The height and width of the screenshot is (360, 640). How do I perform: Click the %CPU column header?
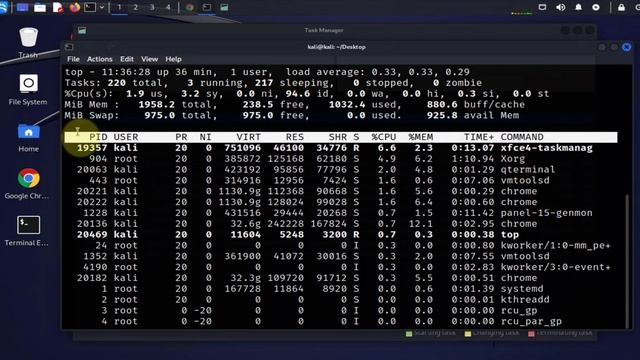[384, 137]
